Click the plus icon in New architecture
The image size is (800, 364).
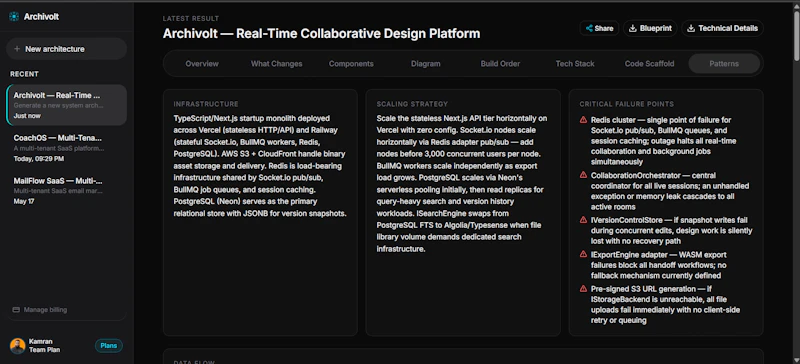(17, 49)
